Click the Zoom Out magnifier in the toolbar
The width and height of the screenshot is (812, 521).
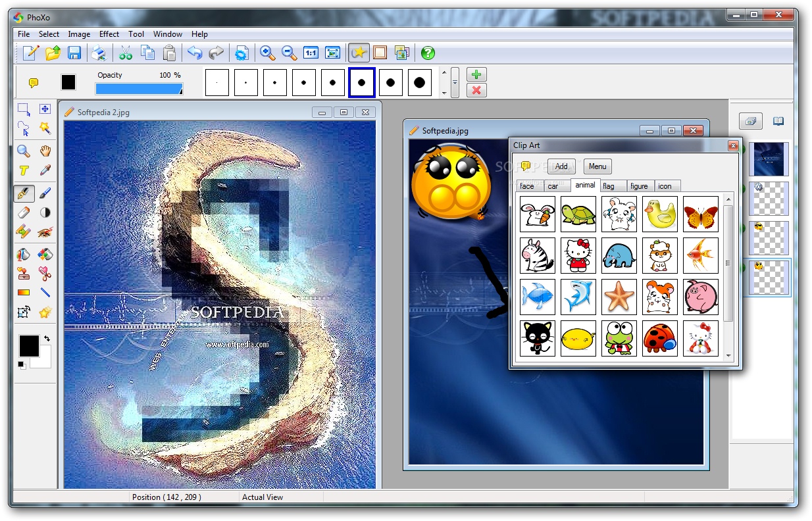pos(289,53)
